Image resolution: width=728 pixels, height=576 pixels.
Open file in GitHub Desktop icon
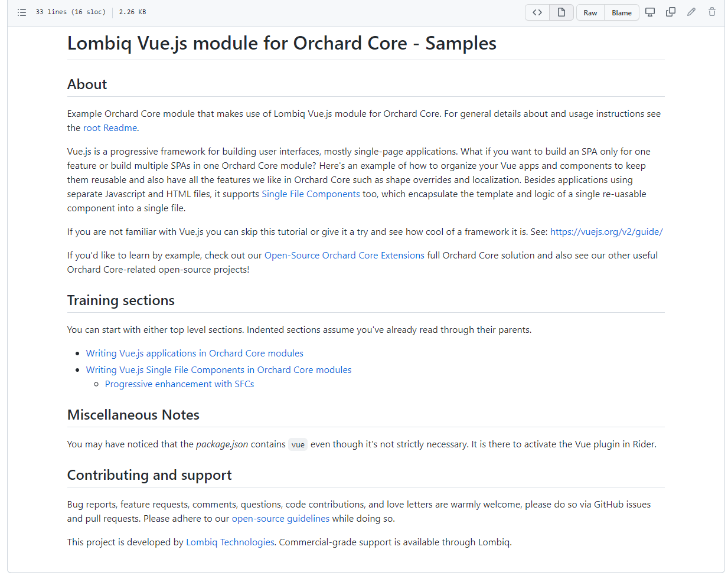tap(650, 12)
